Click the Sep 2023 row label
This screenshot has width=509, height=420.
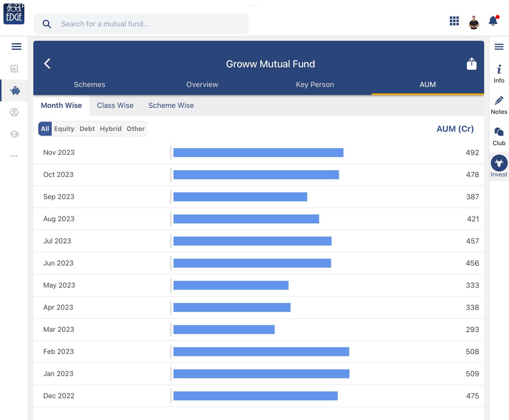click(x=59, y=196)
